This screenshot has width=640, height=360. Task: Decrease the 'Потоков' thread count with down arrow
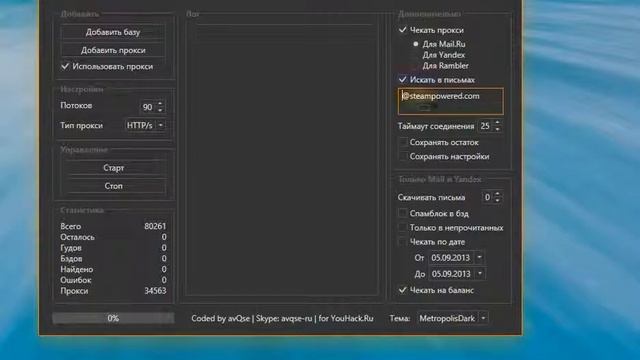click(160, 110)
